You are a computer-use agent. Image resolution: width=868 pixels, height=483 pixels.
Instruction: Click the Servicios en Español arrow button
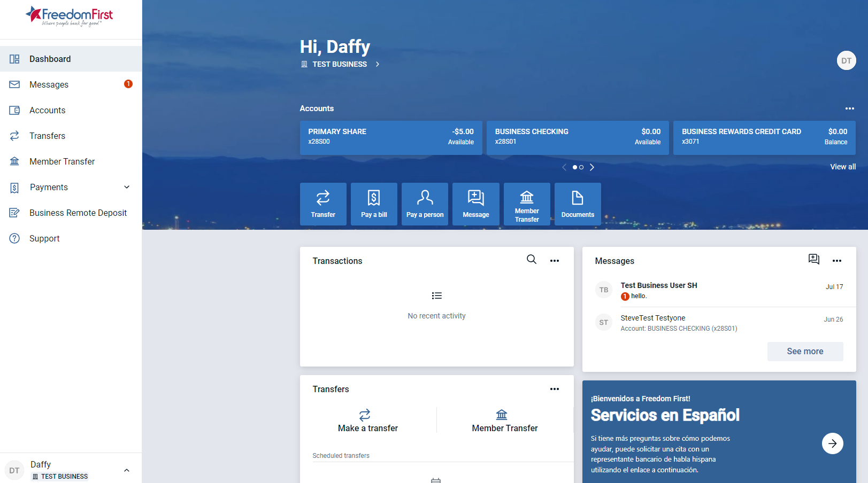[832, 443]
